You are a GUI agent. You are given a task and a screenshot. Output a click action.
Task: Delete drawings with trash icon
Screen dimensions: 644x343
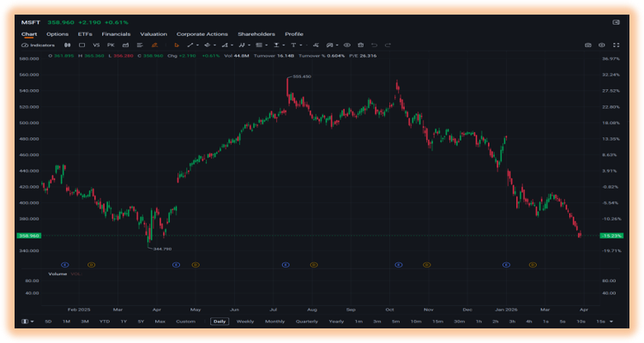click(361, 45)
